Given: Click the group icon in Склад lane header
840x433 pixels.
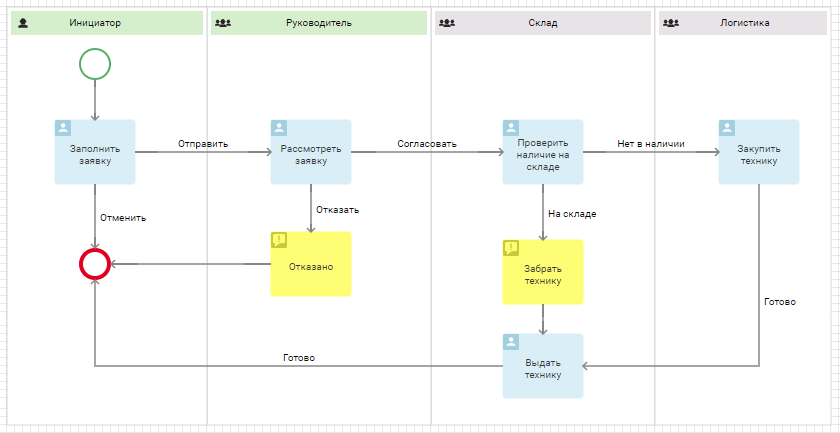Looking at the screenshot, I should pyautogui.click(x=447, y=23).
